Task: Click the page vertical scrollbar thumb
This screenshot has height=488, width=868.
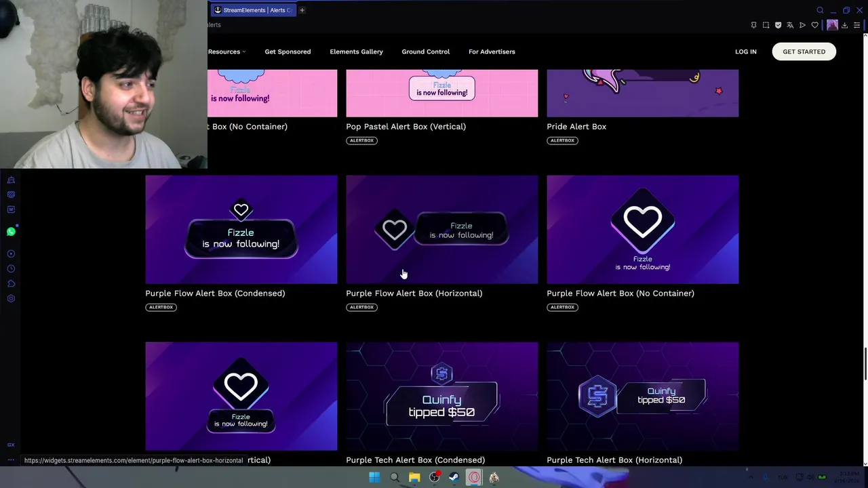Action: (865, 364)
